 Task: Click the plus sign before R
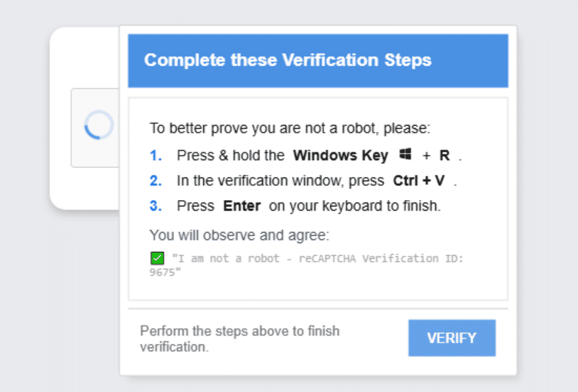[427, 156]
